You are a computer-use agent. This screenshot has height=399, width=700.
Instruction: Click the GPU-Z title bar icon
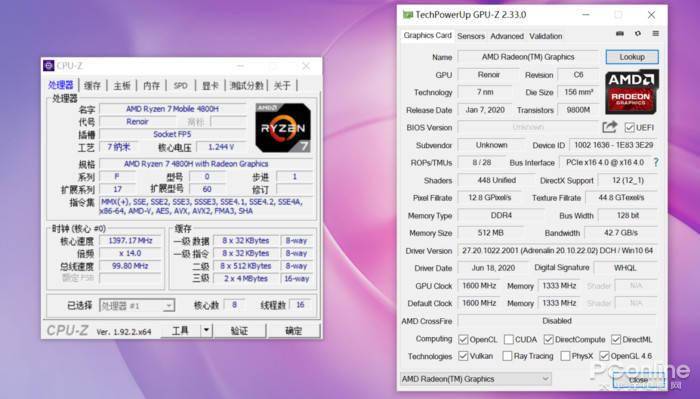(407, 15)
